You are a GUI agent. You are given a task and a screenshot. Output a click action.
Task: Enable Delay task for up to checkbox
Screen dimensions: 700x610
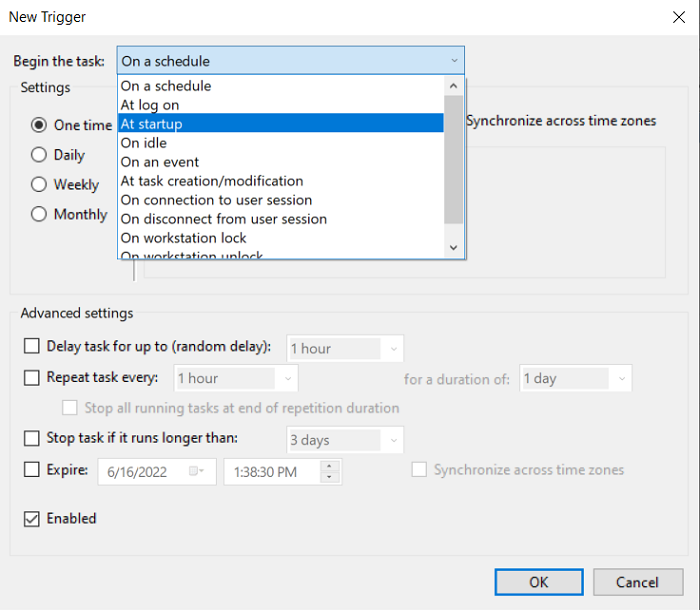(x=32, y=347)
